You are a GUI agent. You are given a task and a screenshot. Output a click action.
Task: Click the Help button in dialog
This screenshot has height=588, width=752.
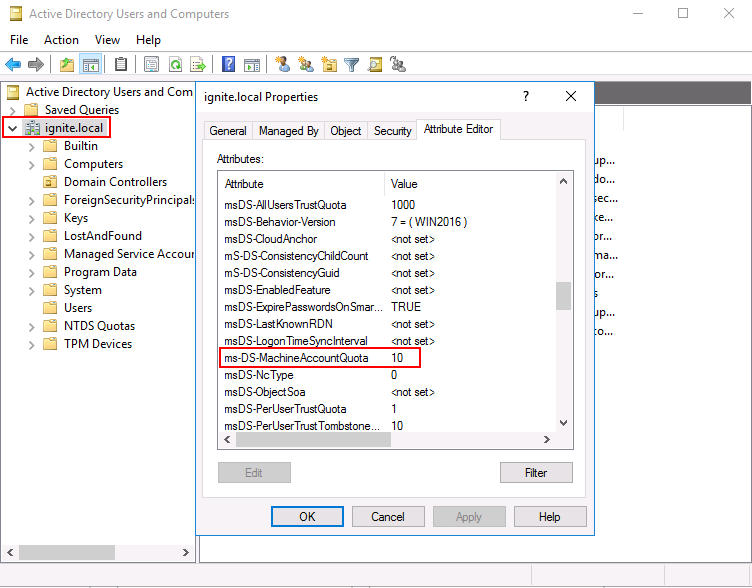(550, 517)
